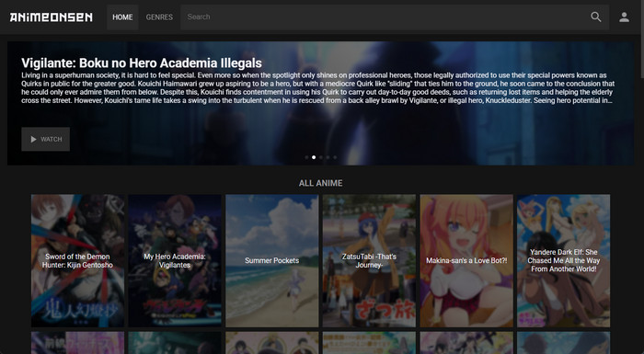Select the third carousel dot
The height and width of the screenshot is (354, 644).
[x=321, y=157]
